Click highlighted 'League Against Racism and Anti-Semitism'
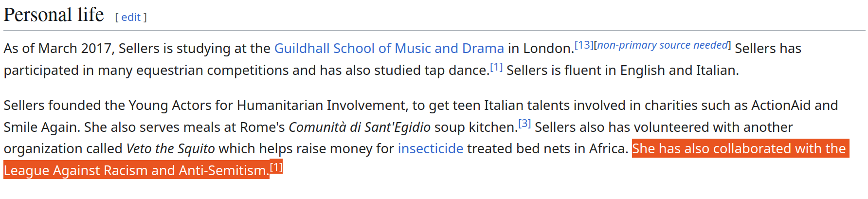The width and height of the screenshot is (868, 199). point(136,170)
